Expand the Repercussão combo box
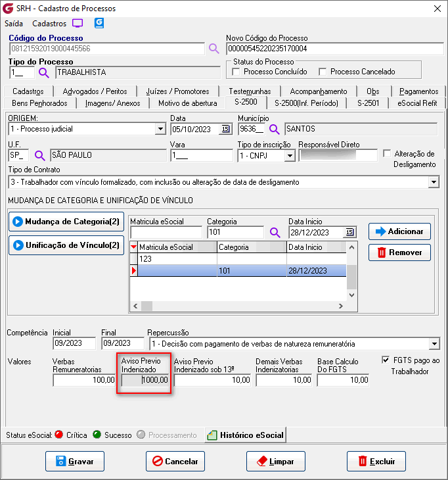This screenshot has width=448, height=480. (434, 344)
